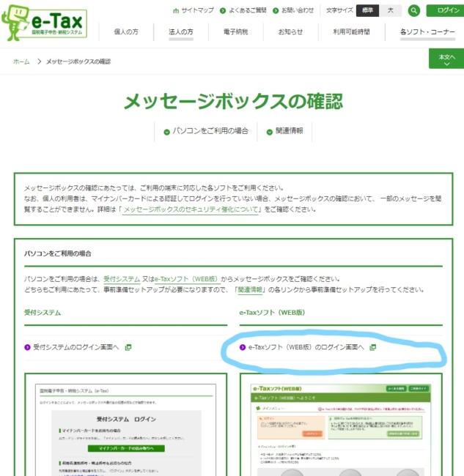Open 利用可能時間 menu

[352, 32]
